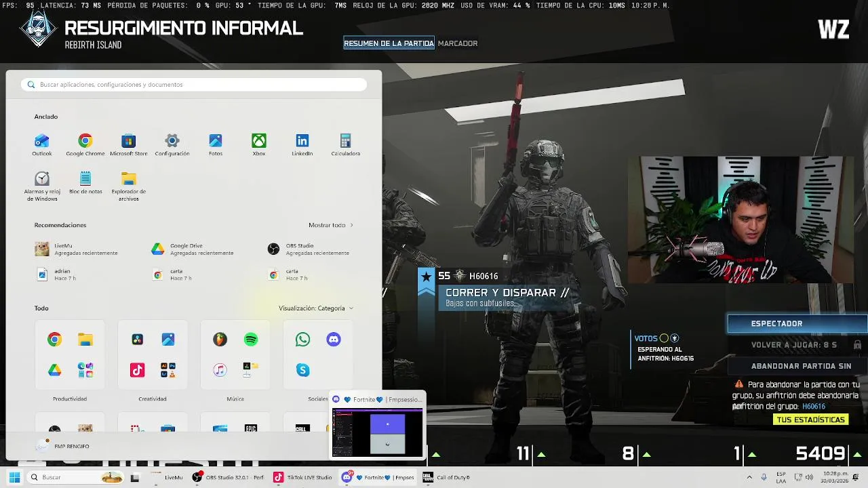Launch Spotify in the Música group

251,340
